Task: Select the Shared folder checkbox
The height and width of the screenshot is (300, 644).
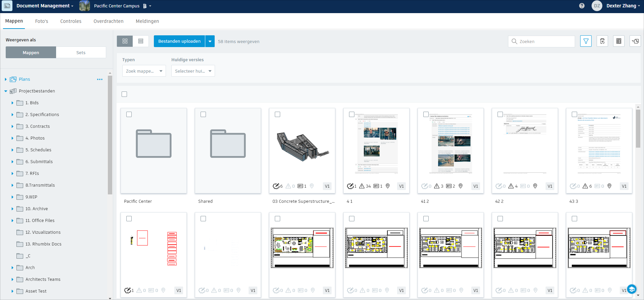Action: click(203, 114)
